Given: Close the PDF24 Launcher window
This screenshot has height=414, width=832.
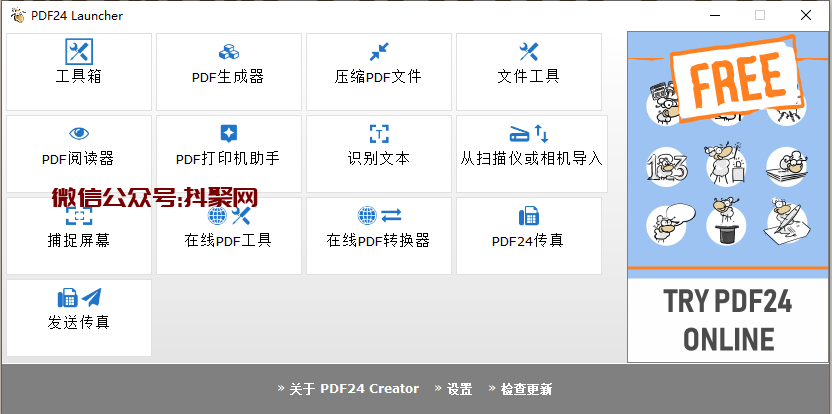Looking at the screenshot, I should point(805,15).
